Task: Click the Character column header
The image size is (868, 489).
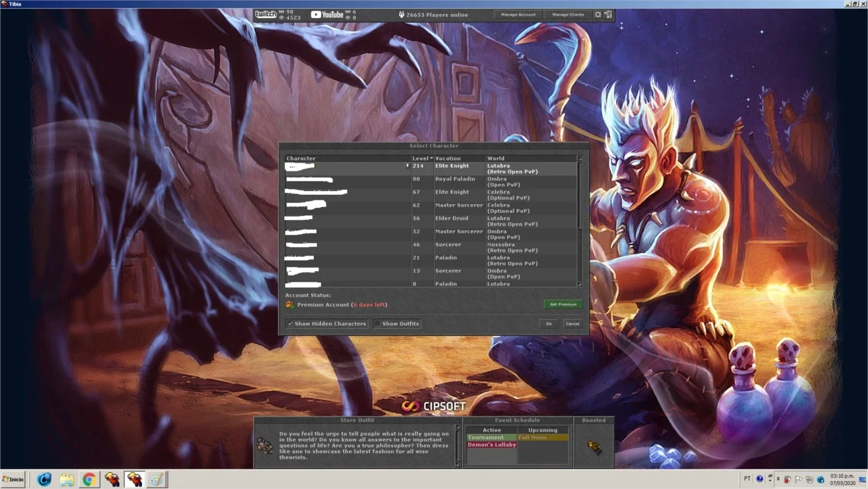Action: 348,158
